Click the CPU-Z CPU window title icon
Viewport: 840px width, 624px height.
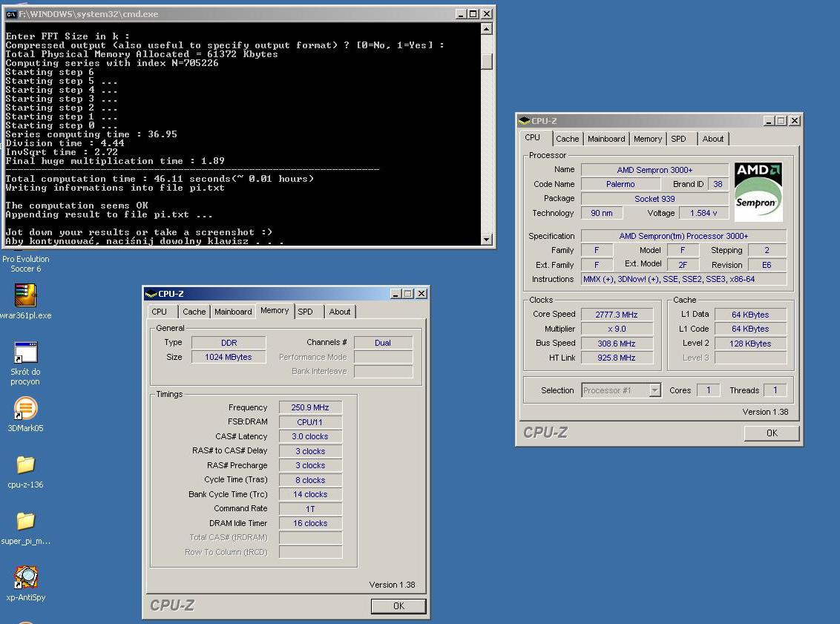(524, 120)
